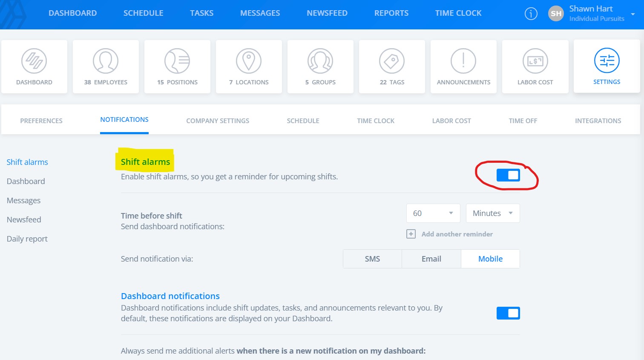Open the 7 Locations card
644x360 pixels.
click(249, 66)
